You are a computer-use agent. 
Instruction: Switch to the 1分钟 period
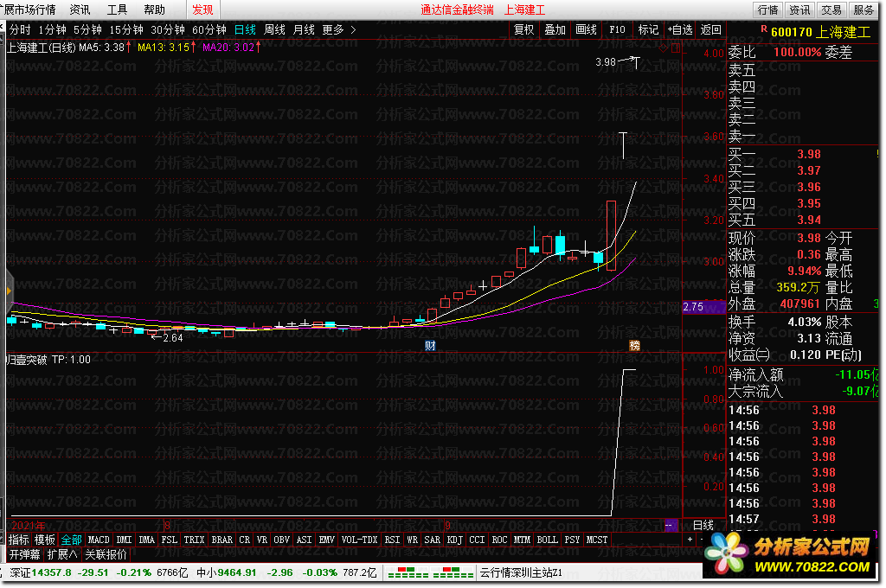(x=52, y=30)
